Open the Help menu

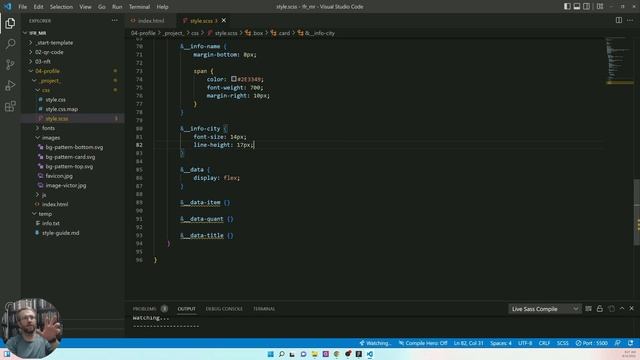[x=162, y=7]
